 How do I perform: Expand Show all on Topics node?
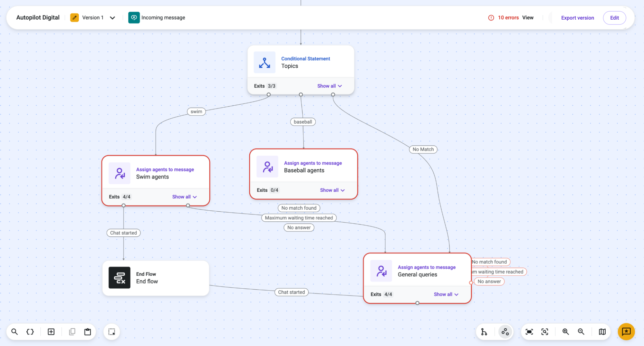329,86
